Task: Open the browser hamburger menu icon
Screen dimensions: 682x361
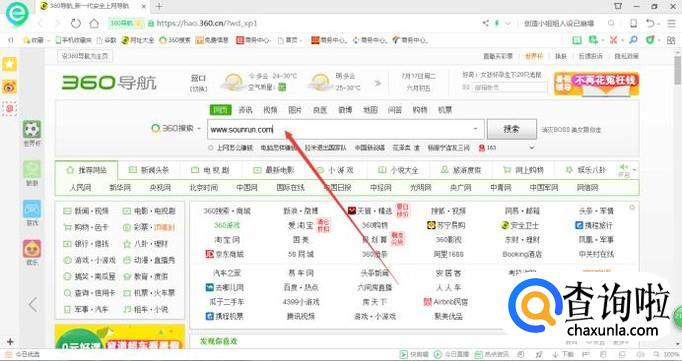Action: pos(672,23)
